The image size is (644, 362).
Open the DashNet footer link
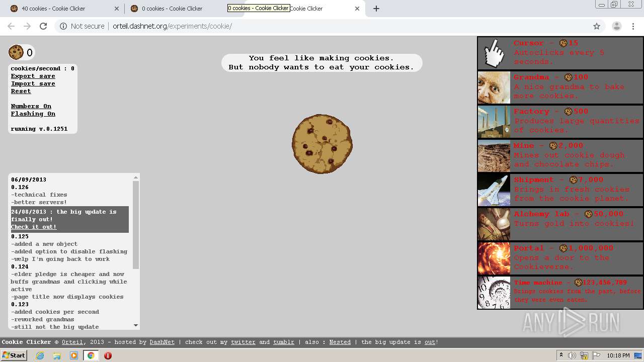(162, 342)
